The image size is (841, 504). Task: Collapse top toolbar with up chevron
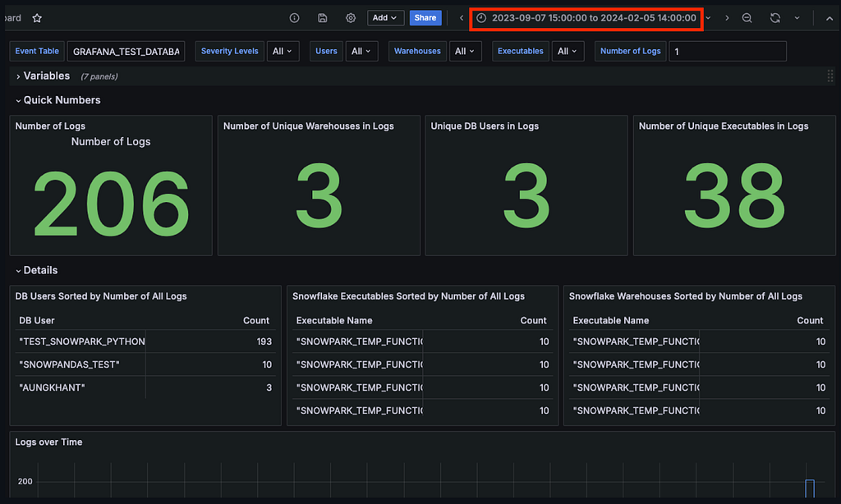pos(830,18)
